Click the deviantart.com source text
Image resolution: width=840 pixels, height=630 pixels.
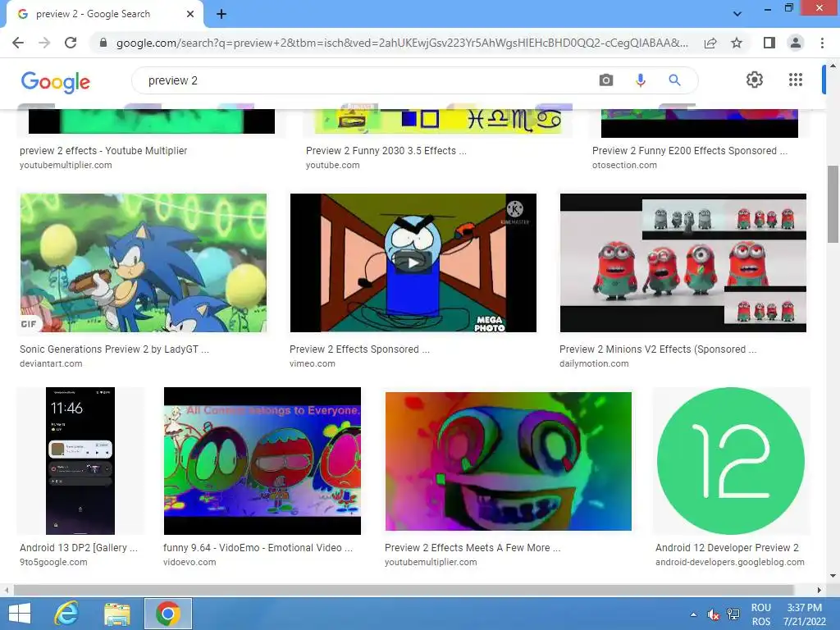point(51,363)
